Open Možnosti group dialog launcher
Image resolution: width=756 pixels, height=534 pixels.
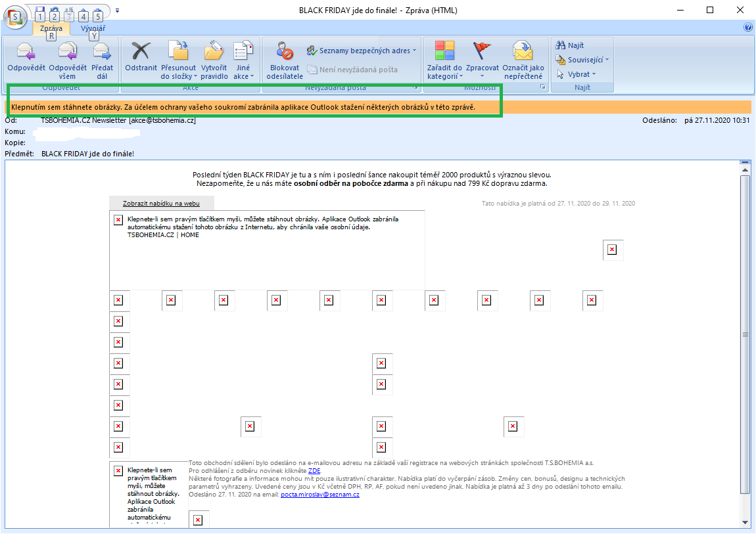coord(542,87)
